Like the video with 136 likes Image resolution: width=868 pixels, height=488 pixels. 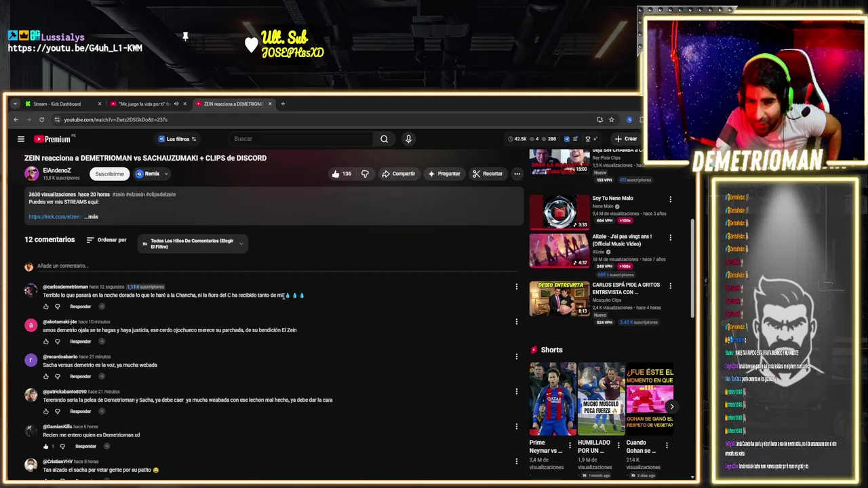click(341, 174)
